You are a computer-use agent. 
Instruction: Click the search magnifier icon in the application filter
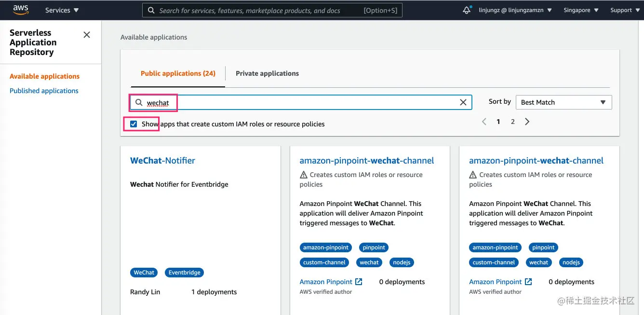click(139, 103)
